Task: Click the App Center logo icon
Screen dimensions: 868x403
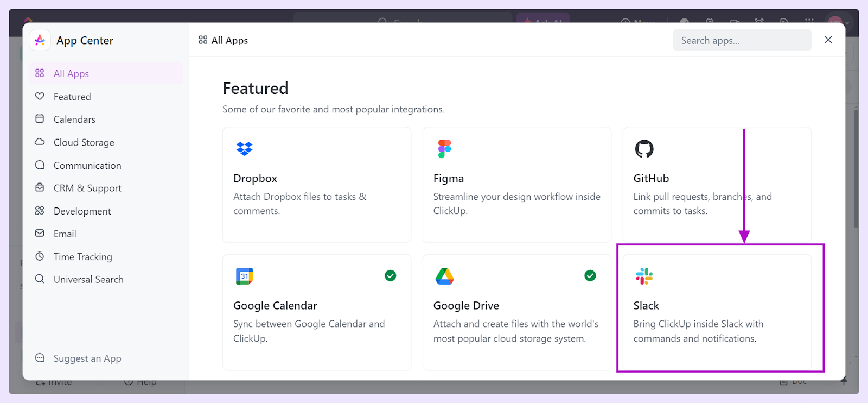Action: coord(40,40)
